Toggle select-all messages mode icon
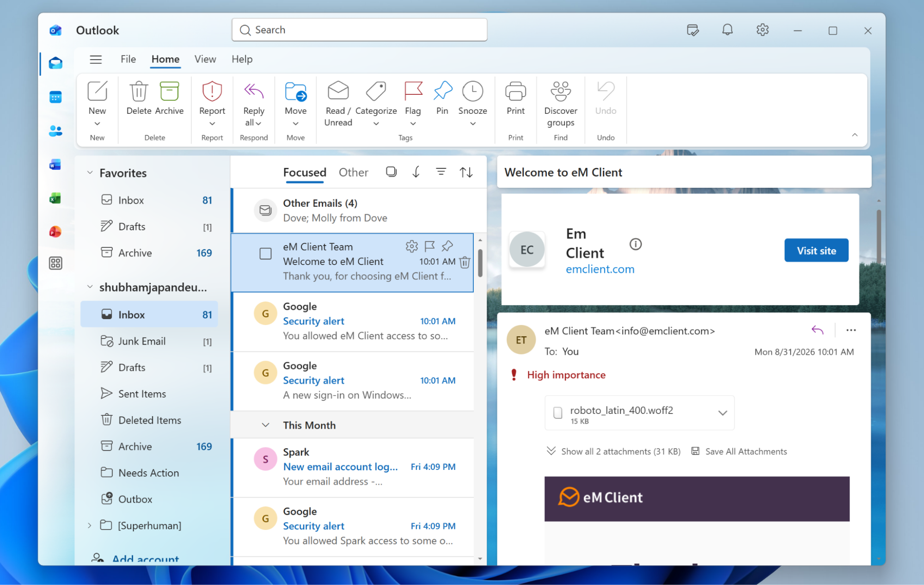The width and height of the screenshot is (924, 585). coord(391,172)
